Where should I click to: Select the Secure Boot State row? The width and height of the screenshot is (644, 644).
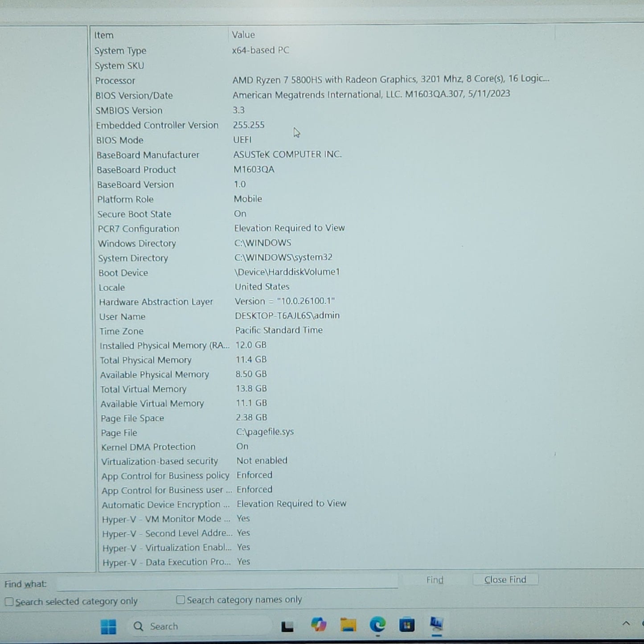tap(134, 214)
